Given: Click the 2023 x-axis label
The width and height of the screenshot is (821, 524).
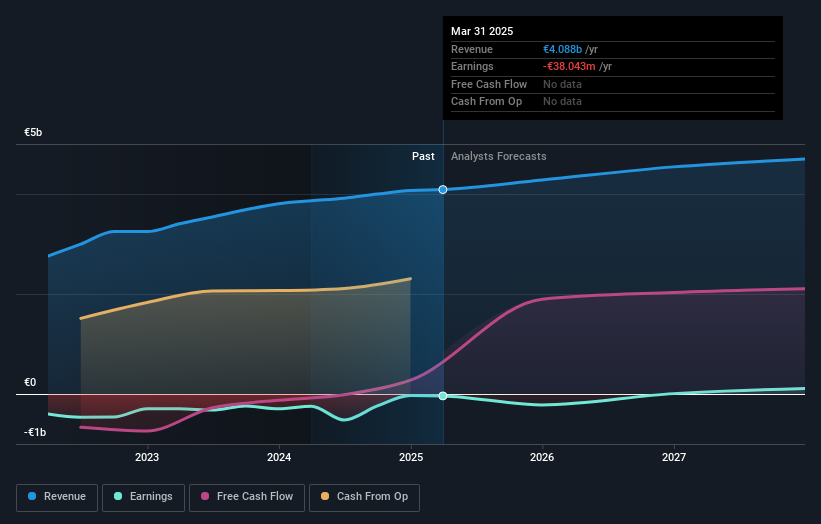Looking at the screenshot, I should coord(147,458).
